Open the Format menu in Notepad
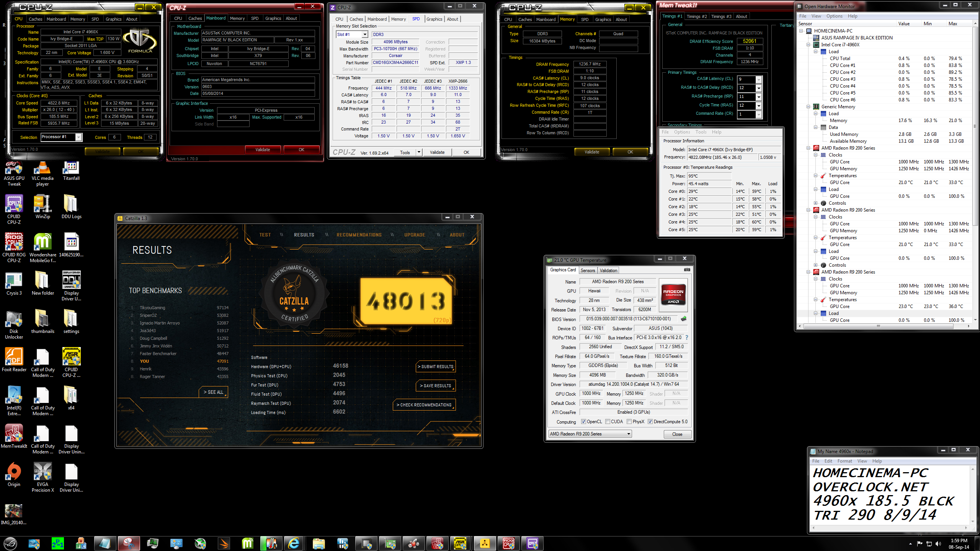This screenshot has height=551, width=980. coord(844,461)
